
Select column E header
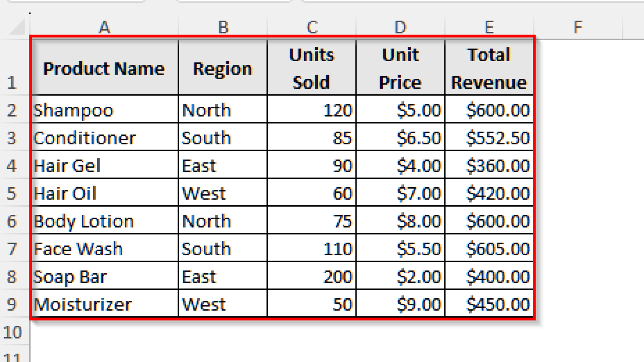[x=489, y=27]
